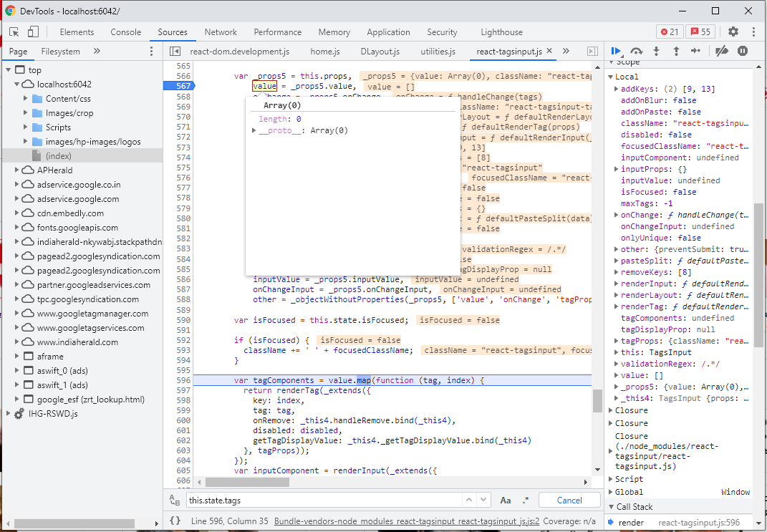The width and height of the screenshot is (767, 532).
Task: Switch to the Filesystem navigator tab
Action: tap(60, 52)
